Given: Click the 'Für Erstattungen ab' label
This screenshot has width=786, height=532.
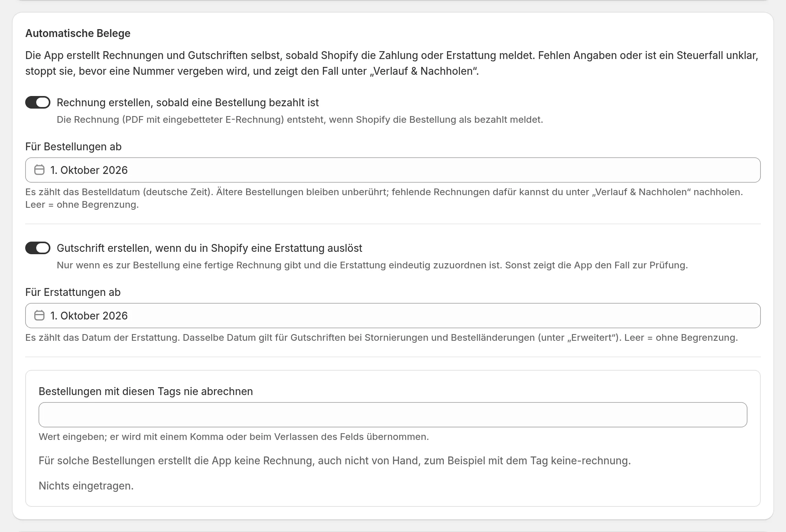Looking at the screenshot, I should (x=73, y=292).
